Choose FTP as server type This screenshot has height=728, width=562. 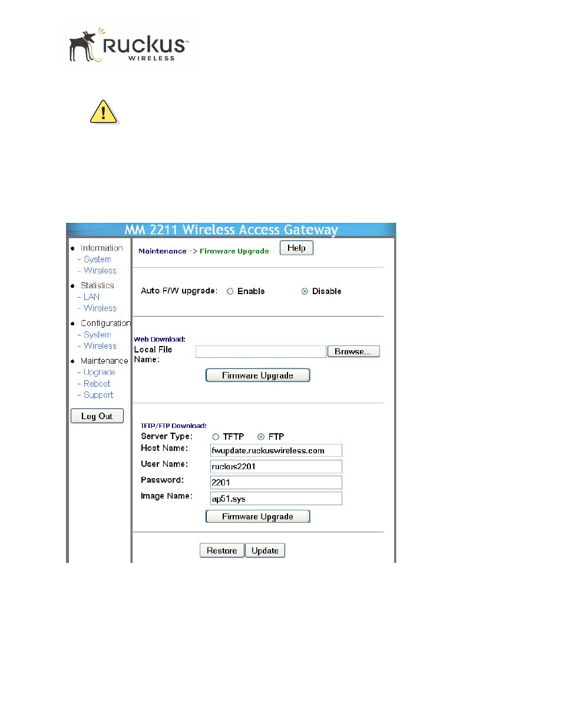pyautogui.click(x=261, y=437)
